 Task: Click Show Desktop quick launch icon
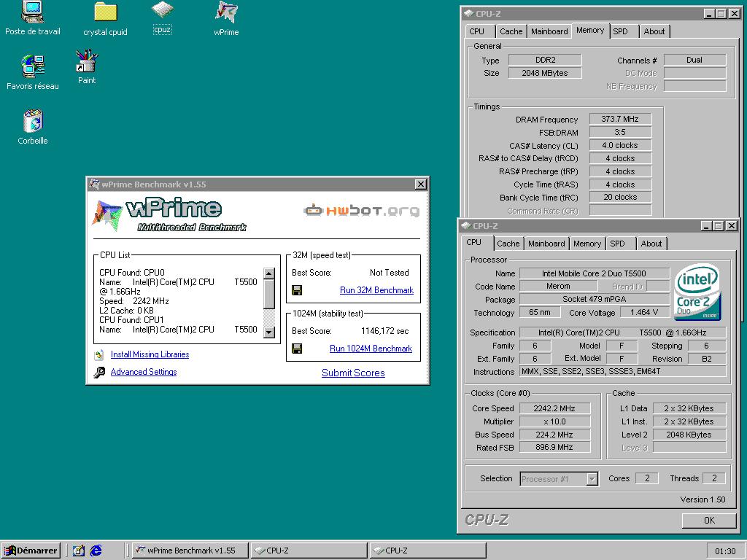pos(79,551)
